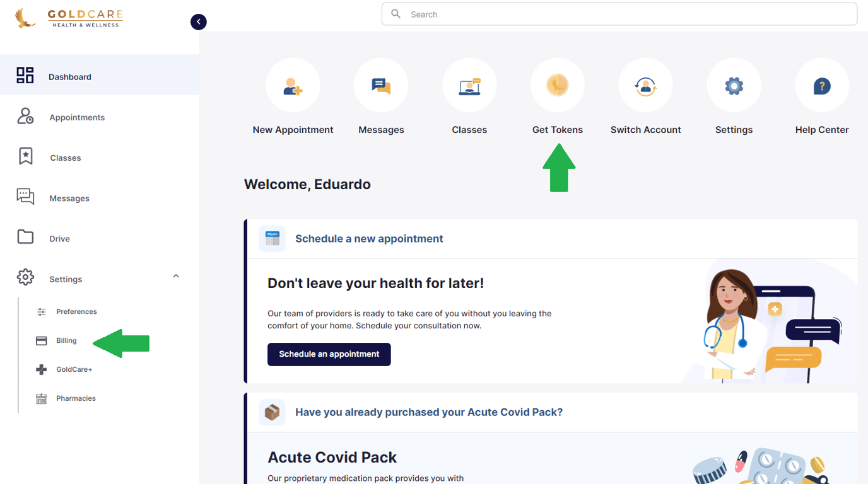Click the GoldCare eagle logo

point(26,18)
